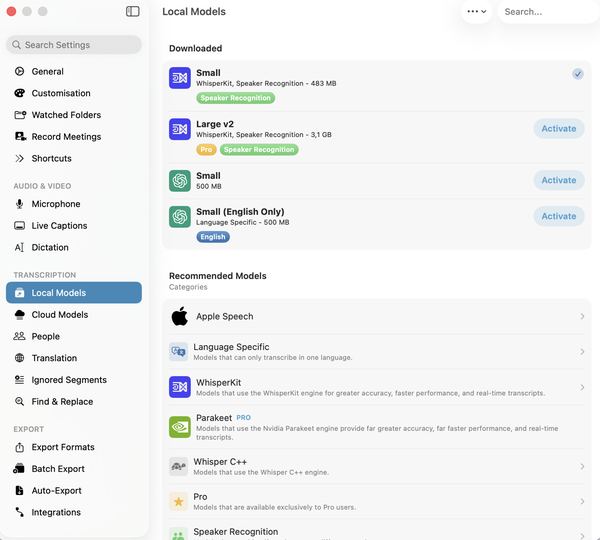Focus the Search Settings field

pos(74,45)
